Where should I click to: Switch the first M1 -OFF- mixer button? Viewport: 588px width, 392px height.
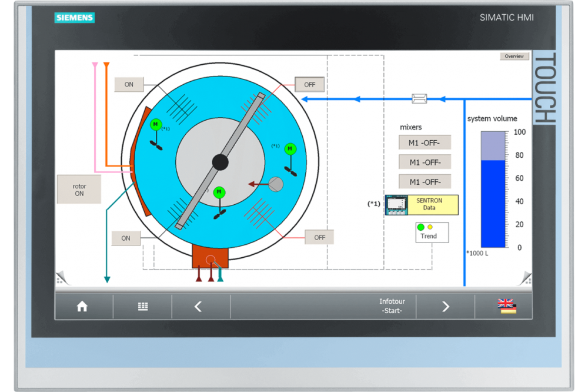click(x=425, y=142)
